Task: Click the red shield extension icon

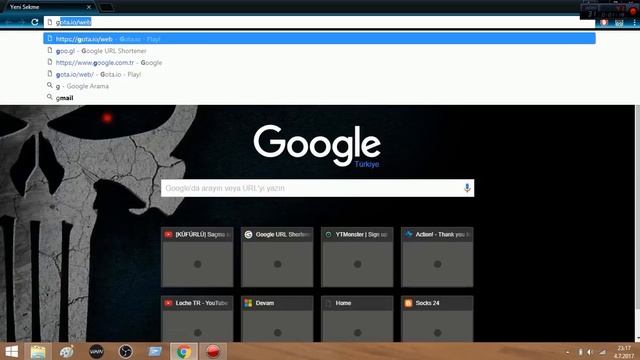Action: point(604,23)
